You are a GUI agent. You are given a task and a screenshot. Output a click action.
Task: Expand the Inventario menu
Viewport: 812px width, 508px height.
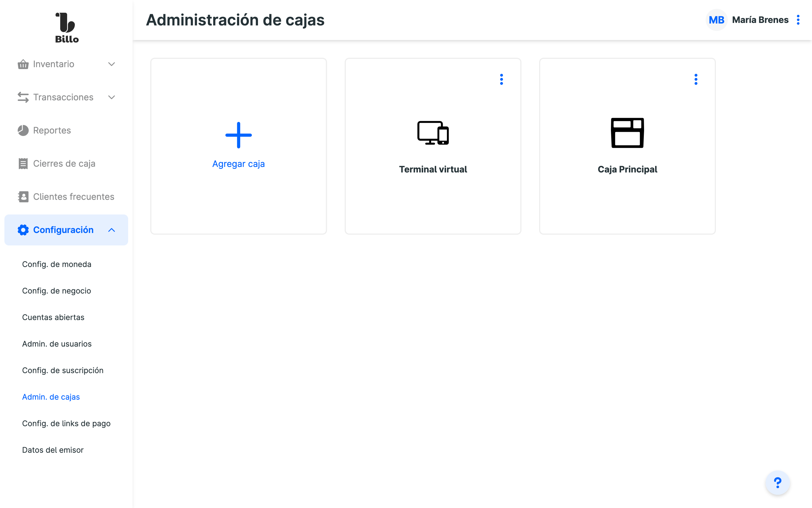pyautogui.click(x=66, y=64)
